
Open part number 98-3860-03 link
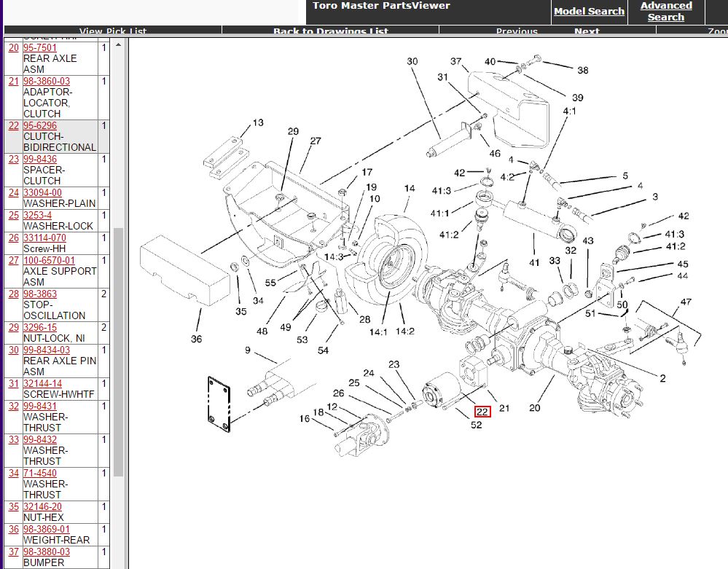coord(47,81)
